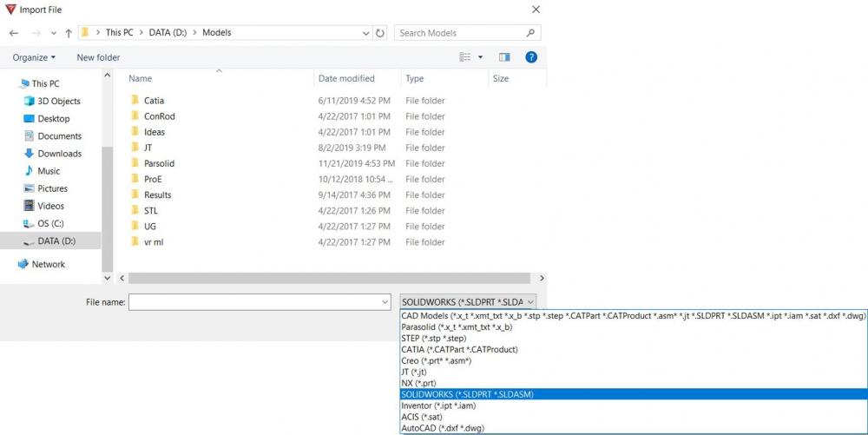
Task: Close the Import File dialog
Action: click(536, 10)
